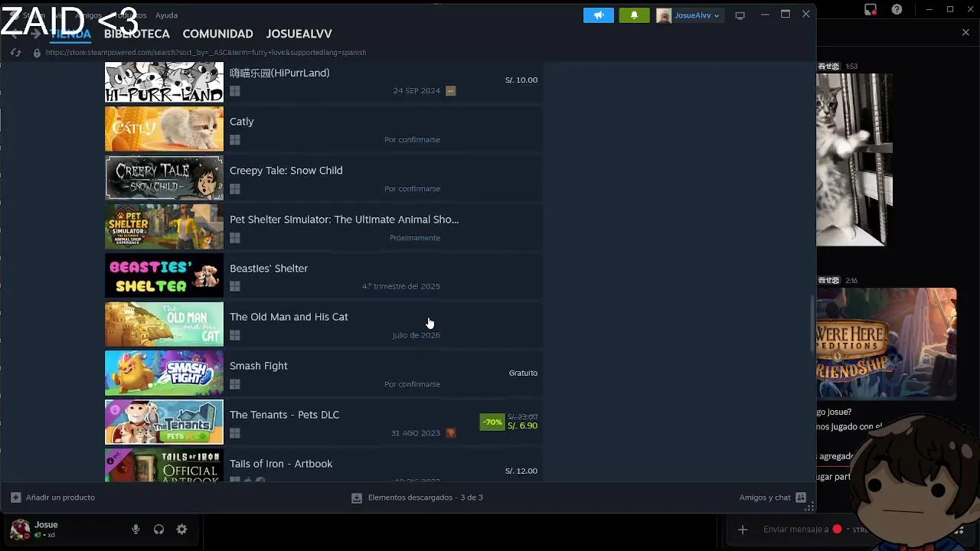Open the Discord user settings gear
Viewport: 980px width, 551px height.
click(181, 530)
